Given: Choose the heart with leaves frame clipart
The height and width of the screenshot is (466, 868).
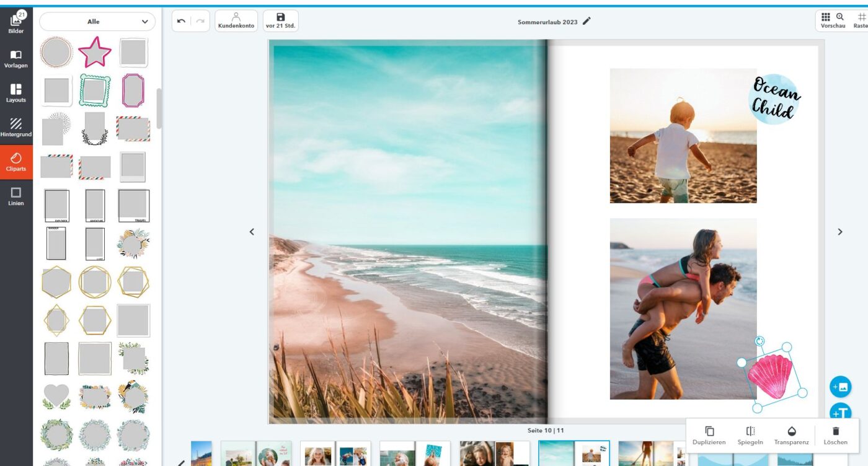Looking at the screenshot, I should [56, 397].
